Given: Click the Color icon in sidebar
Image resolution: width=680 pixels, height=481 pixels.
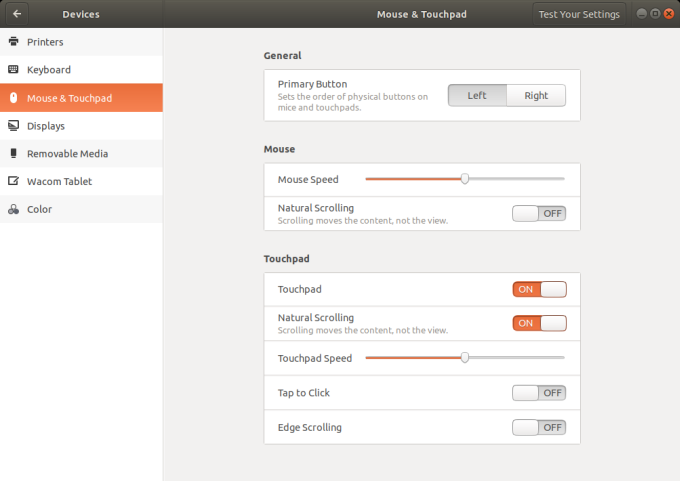Looking at the screenshot, I should [13, 210].
